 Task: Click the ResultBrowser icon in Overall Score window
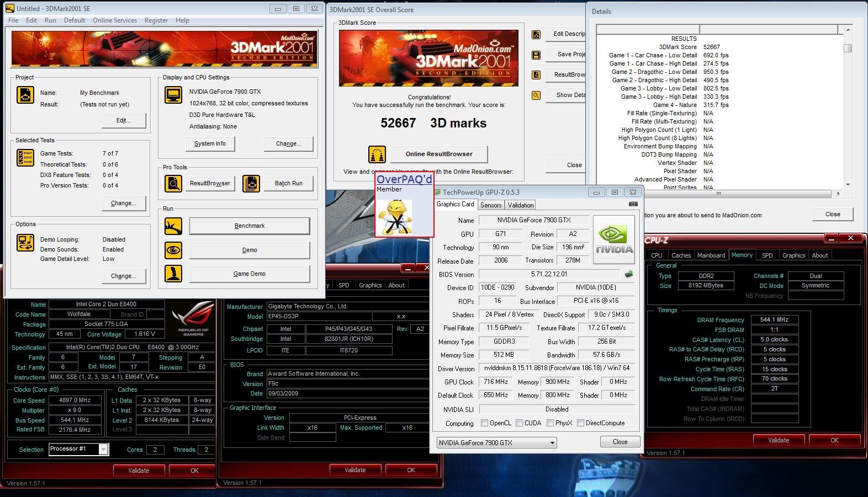coord(536,75)
